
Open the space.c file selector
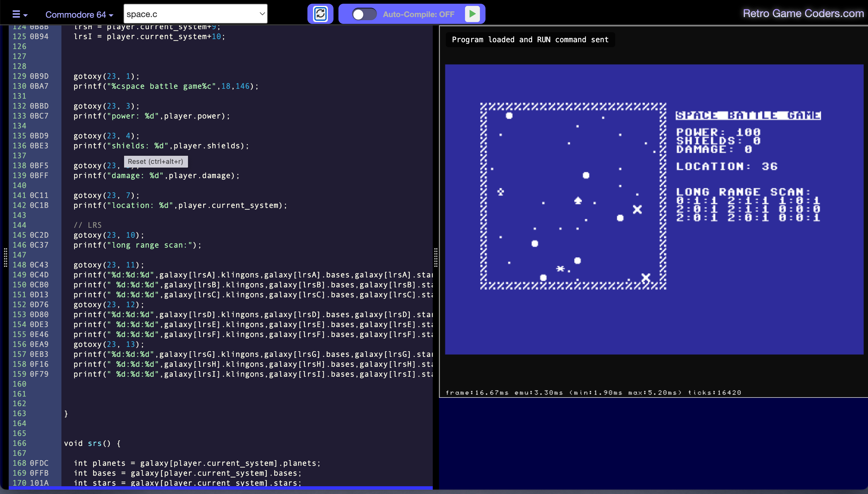coord(195,14)
